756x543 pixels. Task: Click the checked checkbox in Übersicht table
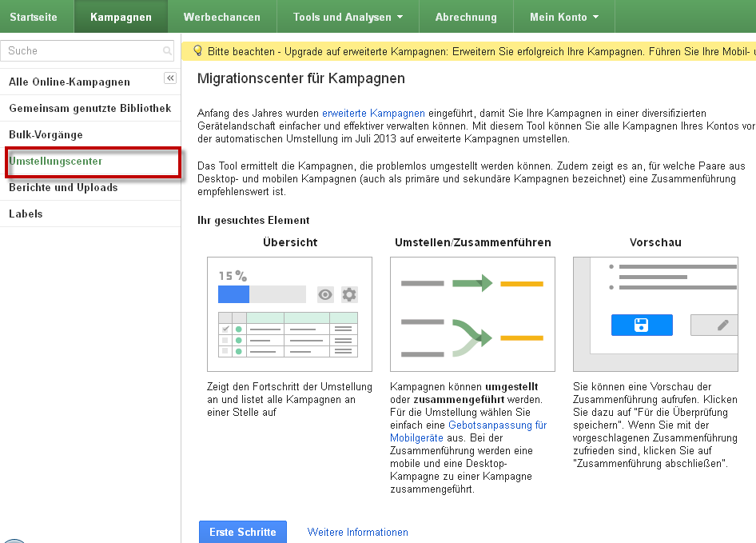pyautogui.click(x=225, y=329)
